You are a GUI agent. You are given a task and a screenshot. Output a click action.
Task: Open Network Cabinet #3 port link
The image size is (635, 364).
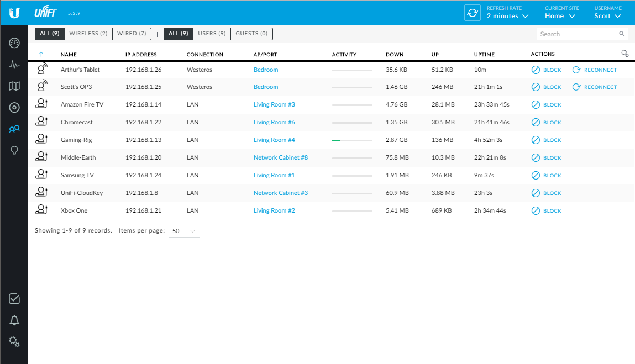coord(281,193)
